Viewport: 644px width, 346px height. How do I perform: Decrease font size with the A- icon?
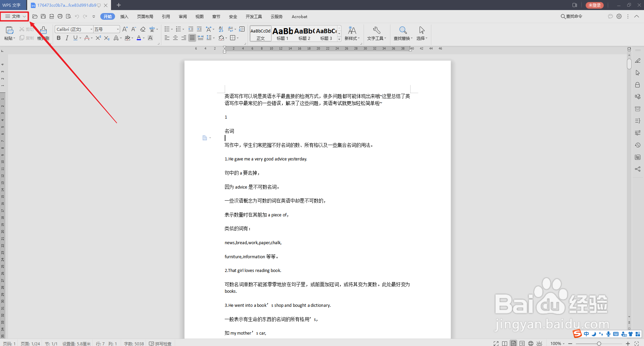tap(133, 29)
